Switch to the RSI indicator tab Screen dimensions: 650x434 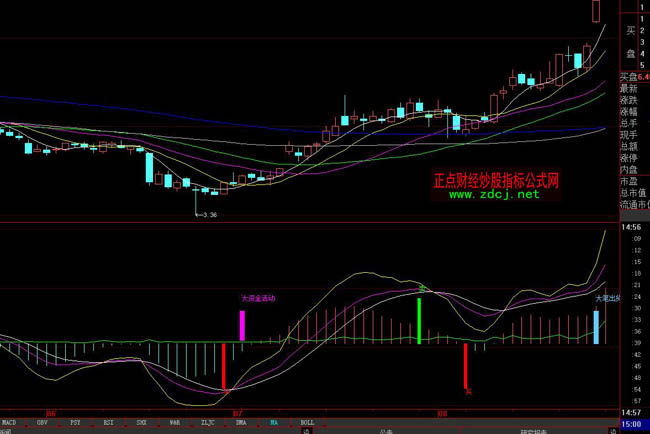(108, 423)
